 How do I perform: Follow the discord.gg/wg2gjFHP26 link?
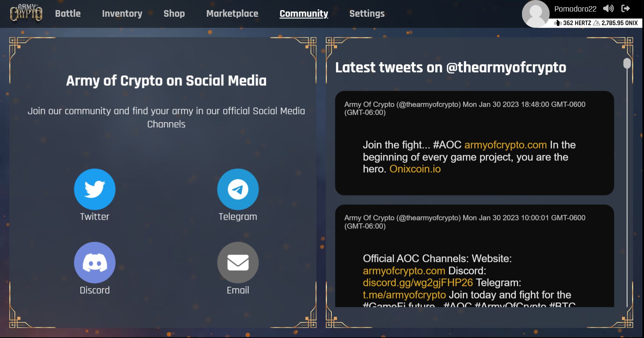[418, 283]
